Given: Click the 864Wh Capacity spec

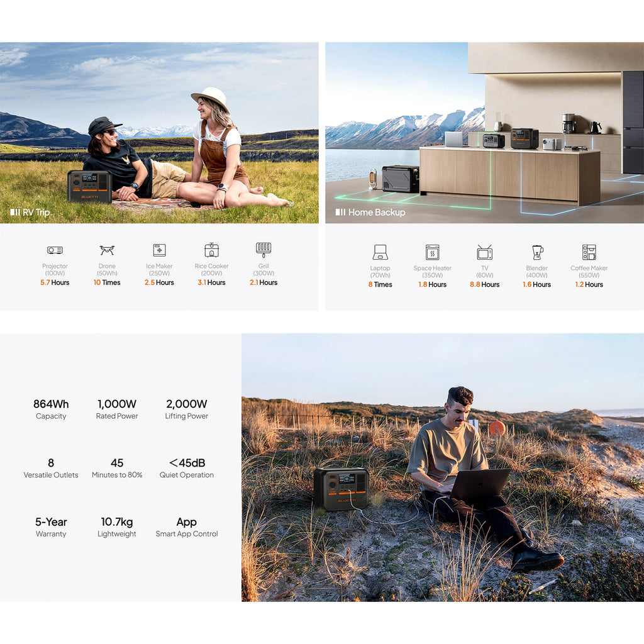Looking at the screenshot, I should (x=51, y=409).
